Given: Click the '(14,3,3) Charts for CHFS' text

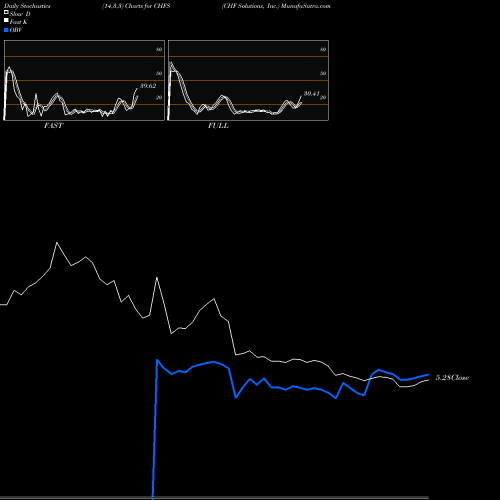Looking at the screenshot, I should coord(136,6).
